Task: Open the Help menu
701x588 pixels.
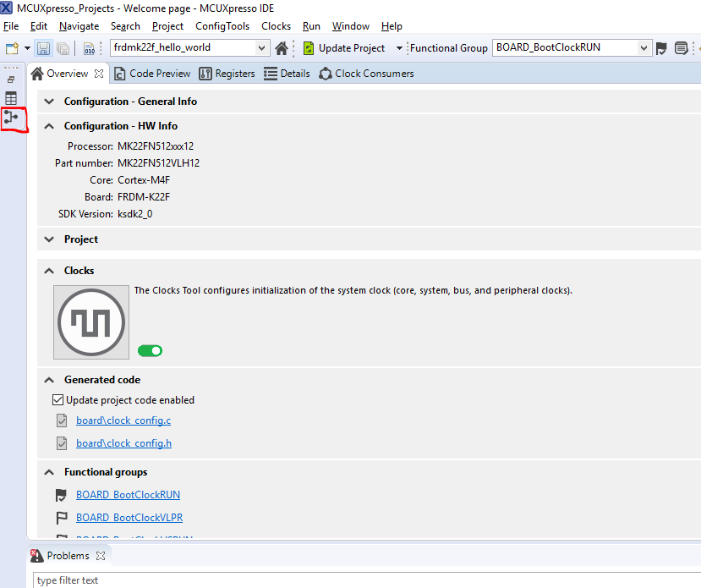Action: (x=392, y=26)
